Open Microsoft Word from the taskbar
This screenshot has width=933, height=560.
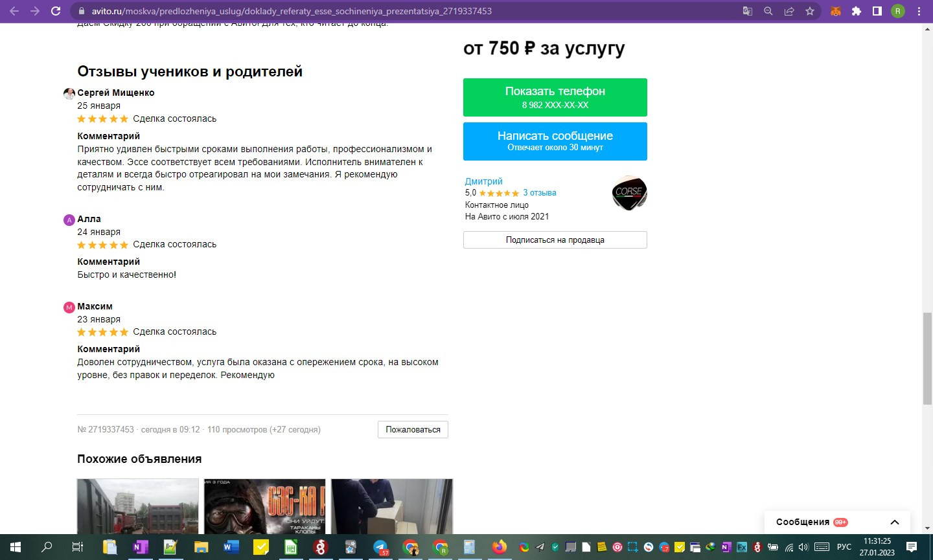click(x=231, y=547)
